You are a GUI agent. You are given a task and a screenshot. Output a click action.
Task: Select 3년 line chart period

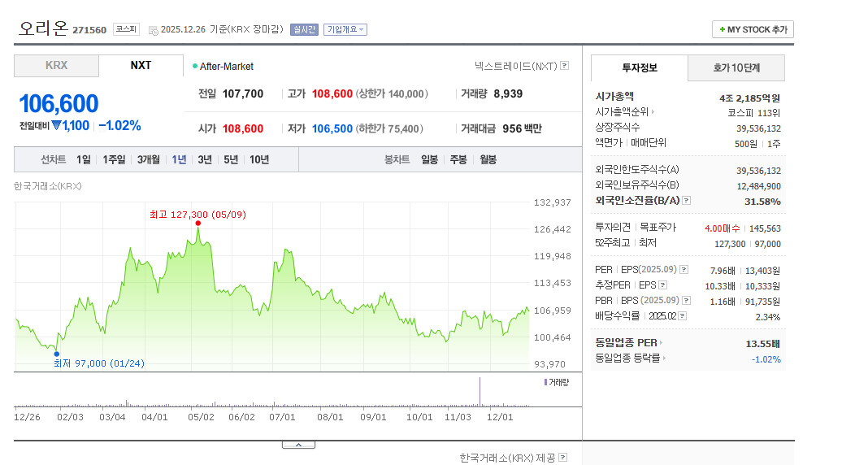coord(205,159)
